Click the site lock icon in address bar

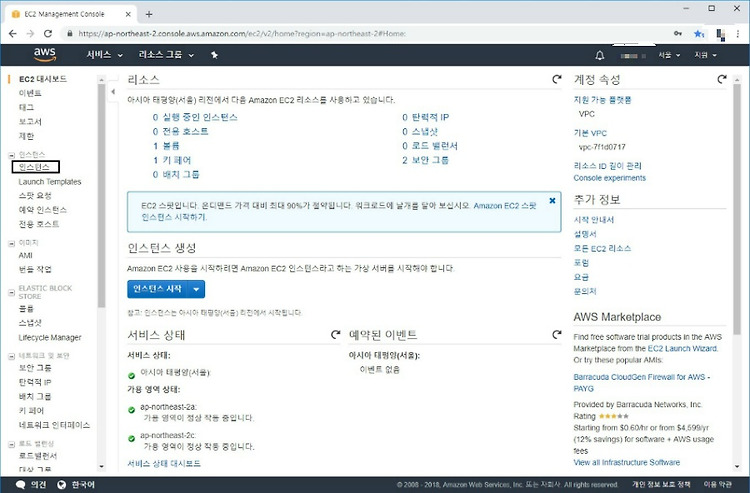[x=70, y=33]
